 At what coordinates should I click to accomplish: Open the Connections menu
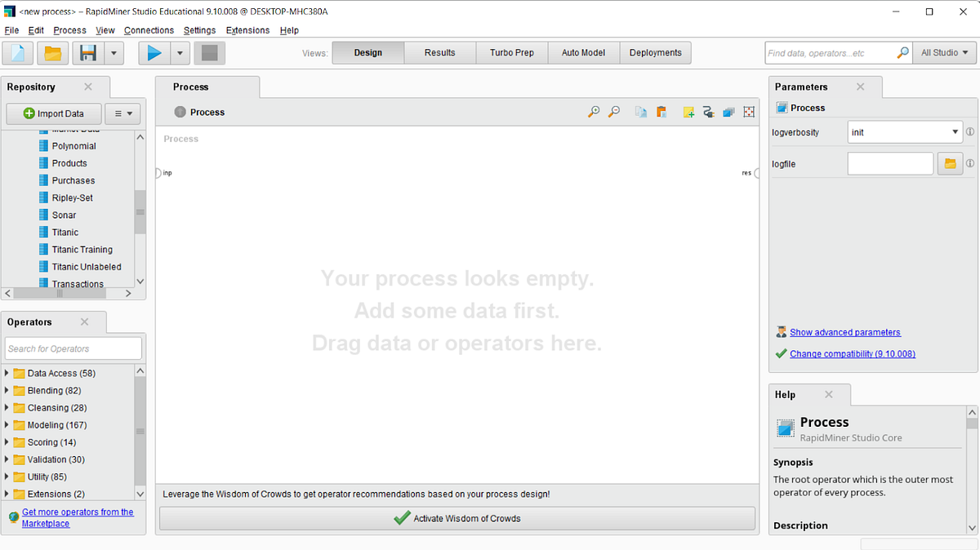click(149, 30)
